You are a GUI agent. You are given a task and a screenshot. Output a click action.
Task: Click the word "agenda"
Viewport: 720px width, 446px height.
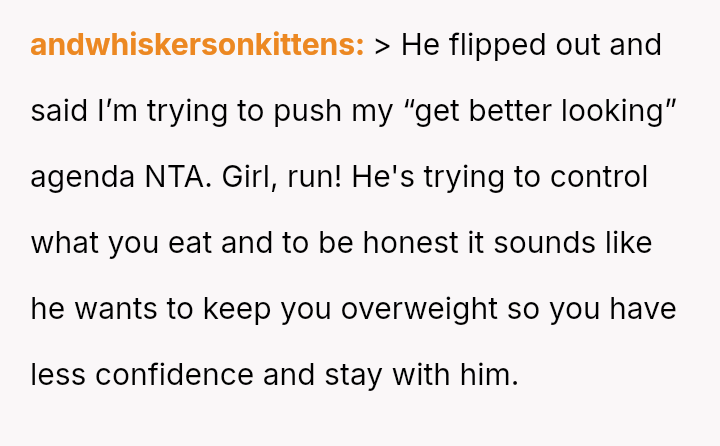tap(77, 178)
